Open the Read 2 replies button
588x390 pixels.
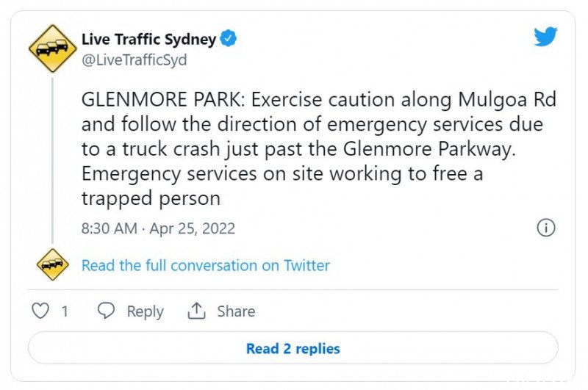(293, 347)
